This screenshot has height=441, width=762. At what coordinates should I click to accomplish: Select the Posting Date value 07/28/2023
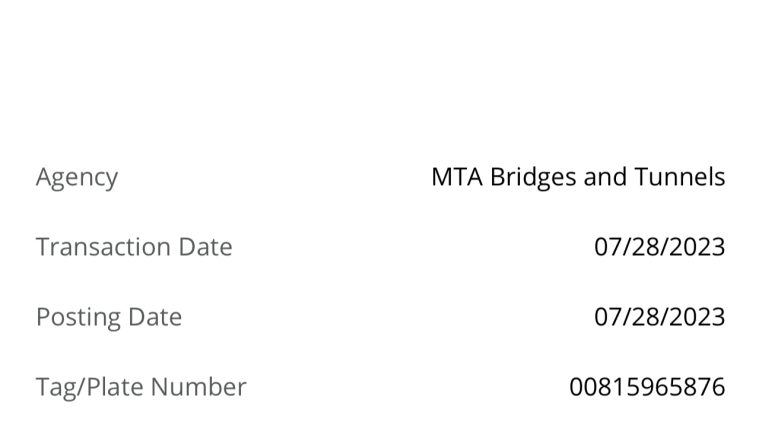pos(659,317)
